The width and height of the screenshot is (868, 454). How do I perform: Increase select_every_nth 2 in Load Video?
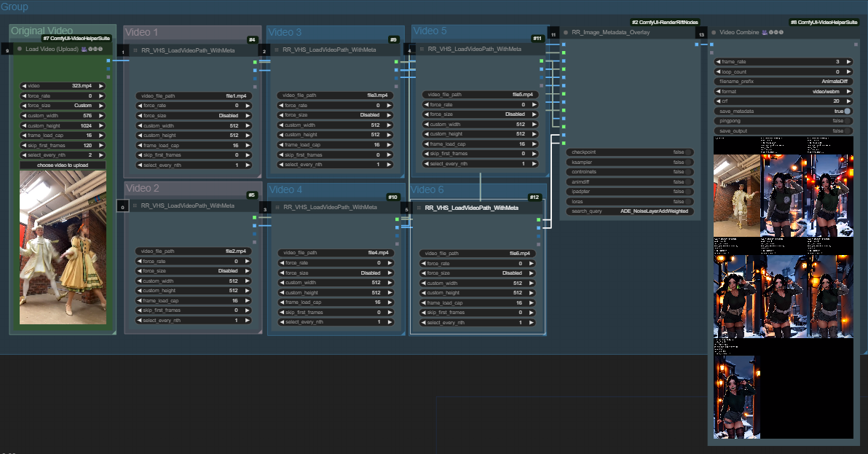coord(100,155)
